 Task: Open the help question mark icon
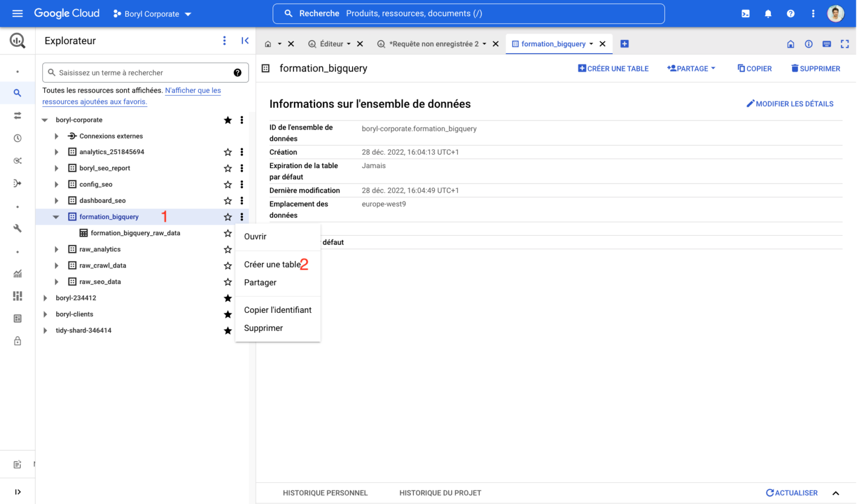(x=791, y=13)
